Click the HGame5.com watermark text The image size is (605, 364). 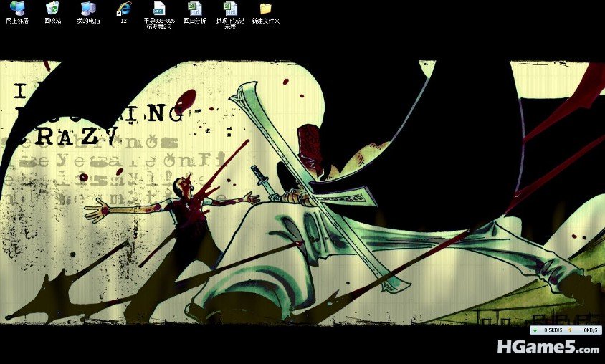click(548, 348)
